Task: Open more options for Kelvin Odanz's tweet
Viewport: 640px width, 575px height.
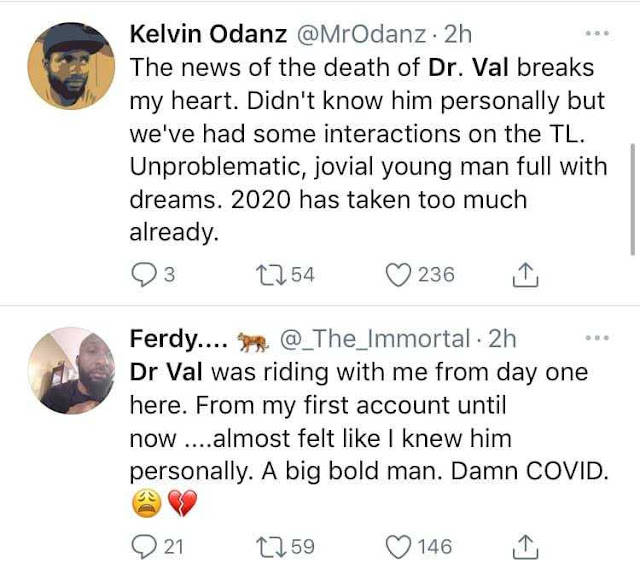Action: pos(596,34)
